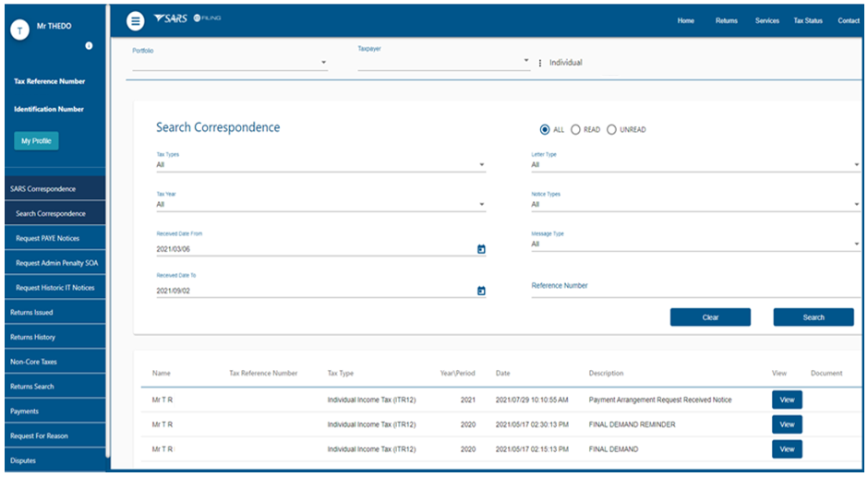The image size is (868, 477).
Task: Click the Search button
Action: pyautogui.click(x=813, y=317)
